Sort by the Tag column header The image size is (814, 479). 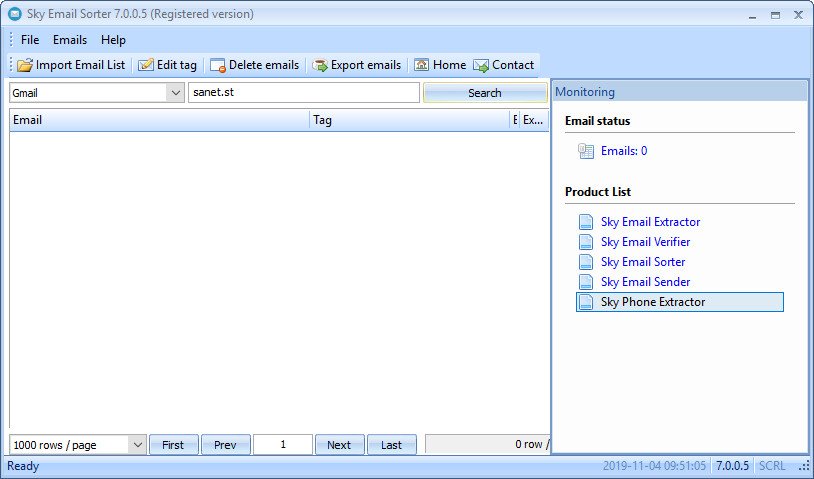410,120
